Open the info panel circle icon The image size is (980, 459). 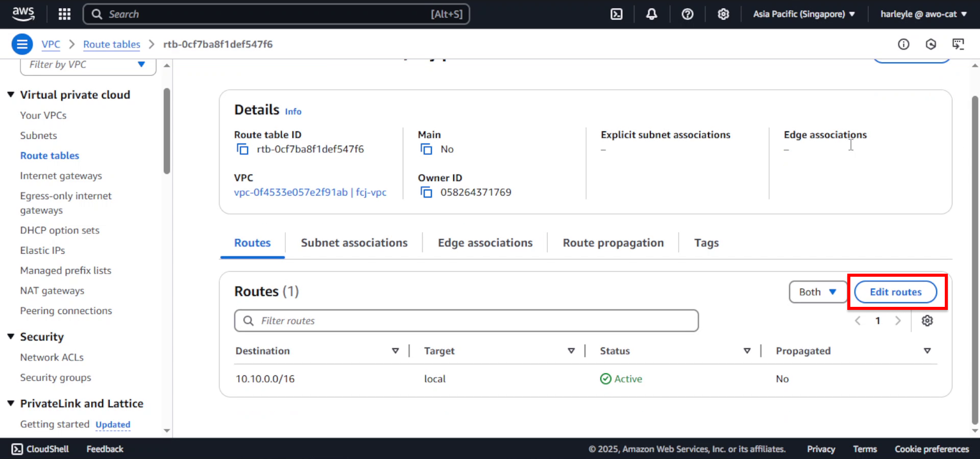click(903, 44)
